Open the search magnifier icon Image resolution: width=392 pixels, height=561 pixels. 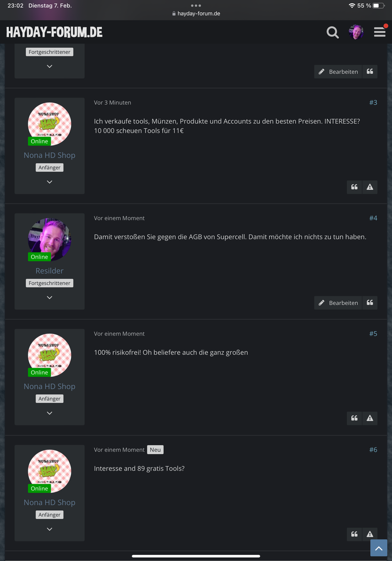pyautogui.click(x=333, y=32)
